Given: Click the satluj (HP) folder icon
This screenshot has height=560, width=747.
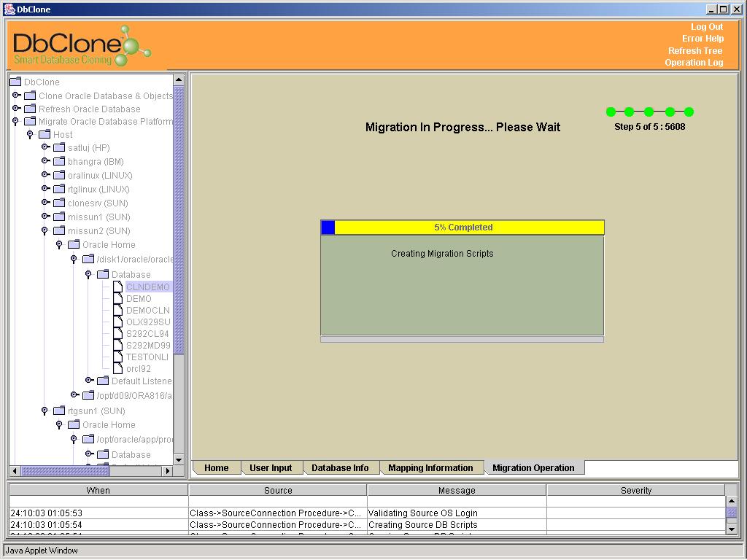Looking at the screenshot, I should [59, 147].
